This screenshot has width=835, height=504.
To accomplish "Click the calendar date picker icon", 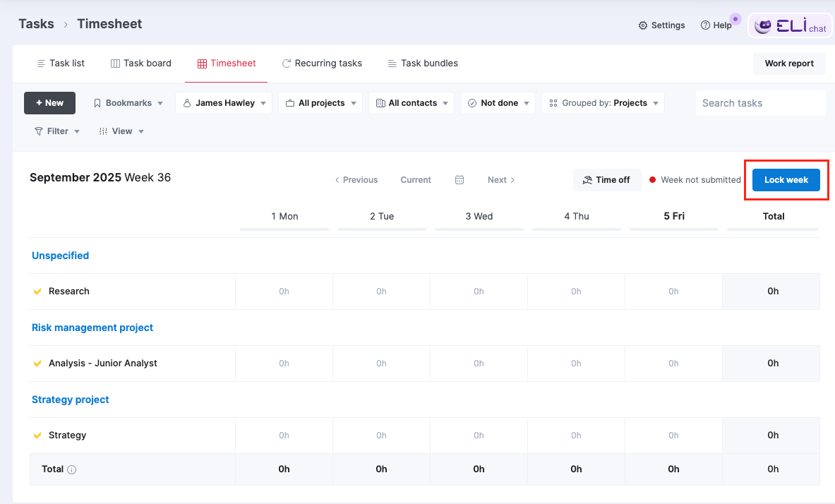I will point(459,180).
